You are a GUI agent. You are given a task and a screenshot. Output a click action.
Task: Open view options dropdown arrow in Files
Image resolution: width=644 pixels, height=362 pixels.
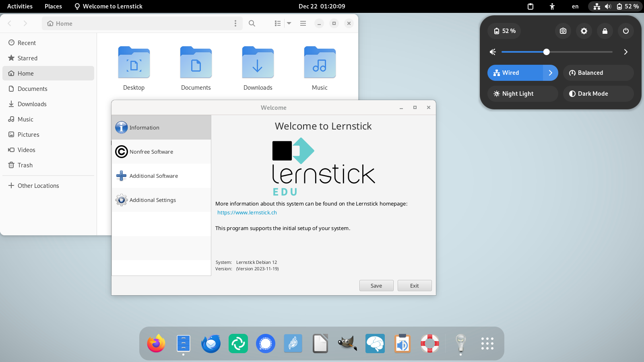coord(289,23)
